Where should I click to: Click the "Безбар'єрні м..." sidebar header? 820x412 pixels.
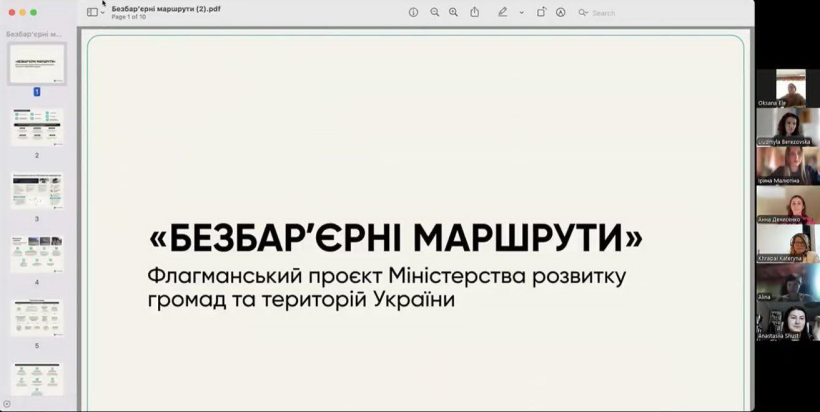click(x=33, y=34)
